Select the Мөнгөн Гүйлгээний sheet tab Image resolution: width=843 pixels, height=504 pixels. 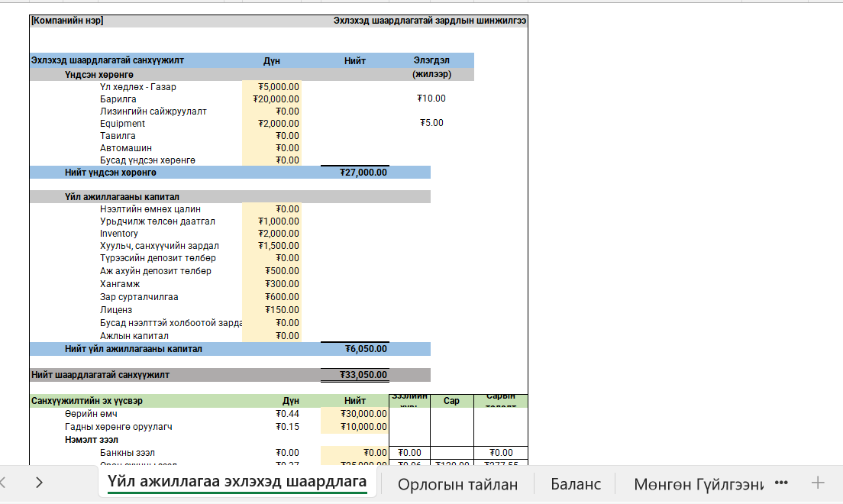(x=698, y=484)
